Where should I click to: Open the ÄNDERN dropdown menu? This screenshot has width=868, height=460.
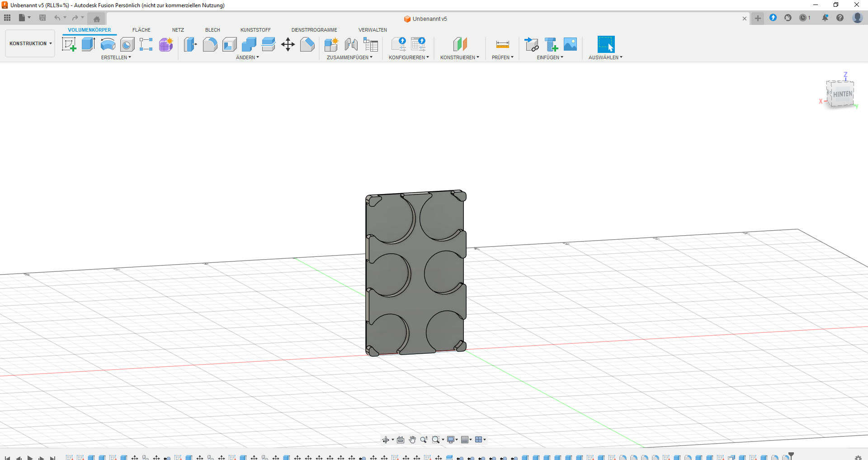[x=247, y=57]
